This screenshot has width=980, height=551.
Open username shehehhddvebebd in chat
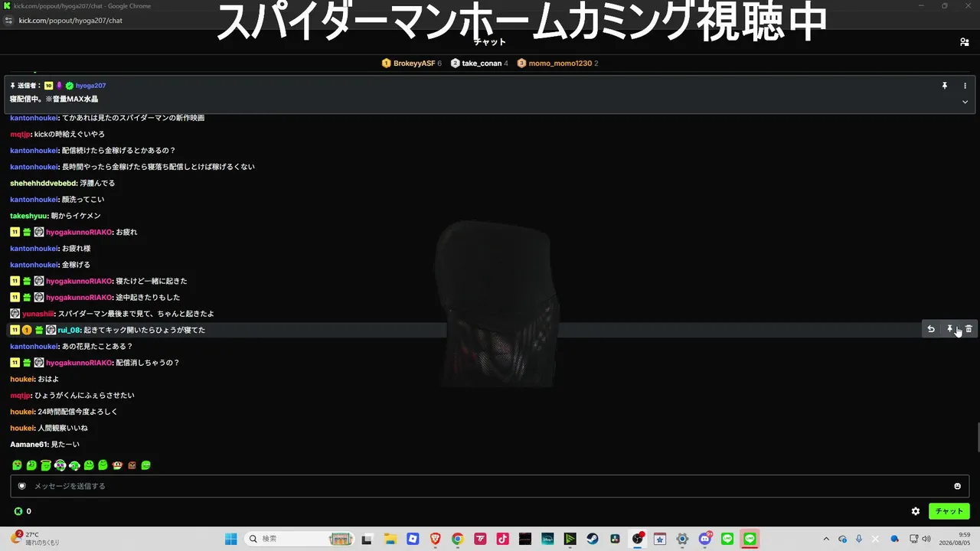click(43, 184)
